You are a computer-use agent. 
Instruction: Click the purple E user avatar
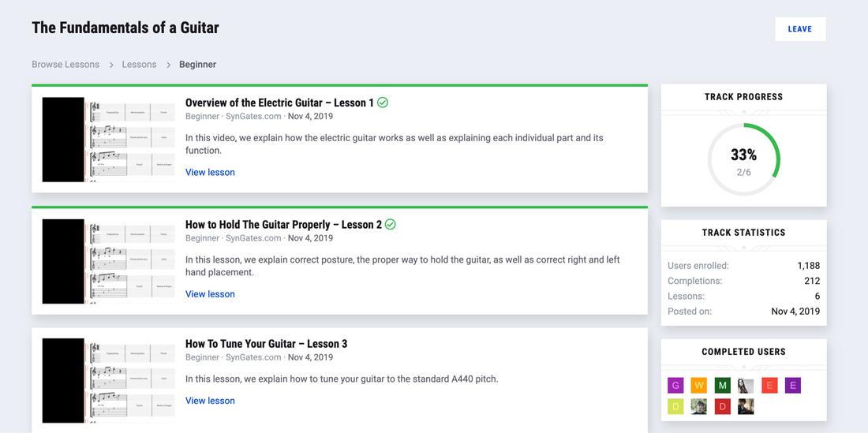click(793, 386)
